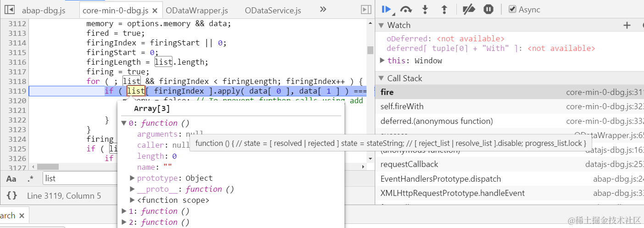Click the Step over button
This screenshot has height=228, width=644.
pyautogui.click(x=405, y=9)
